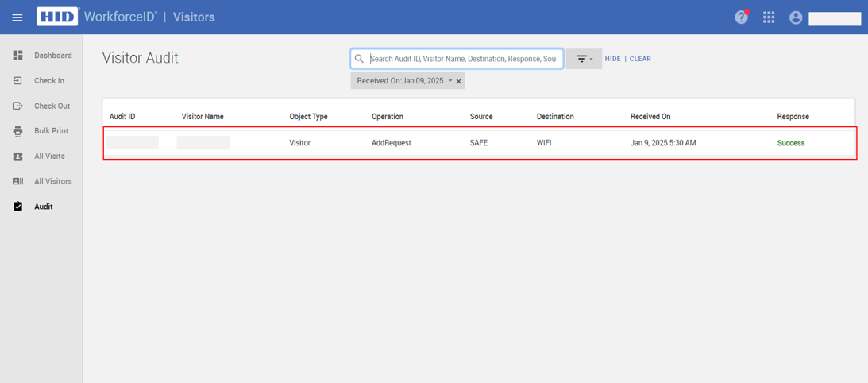
Task: Click the green Success response
Action: [x=791, y=143]
